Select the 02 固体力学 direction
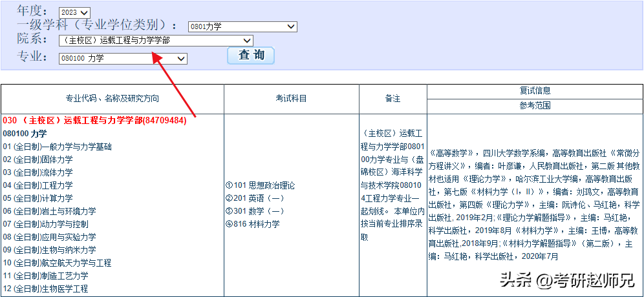The height and width of the screenshot is (297, 644). pyautogui.click(x=38, y=159)
